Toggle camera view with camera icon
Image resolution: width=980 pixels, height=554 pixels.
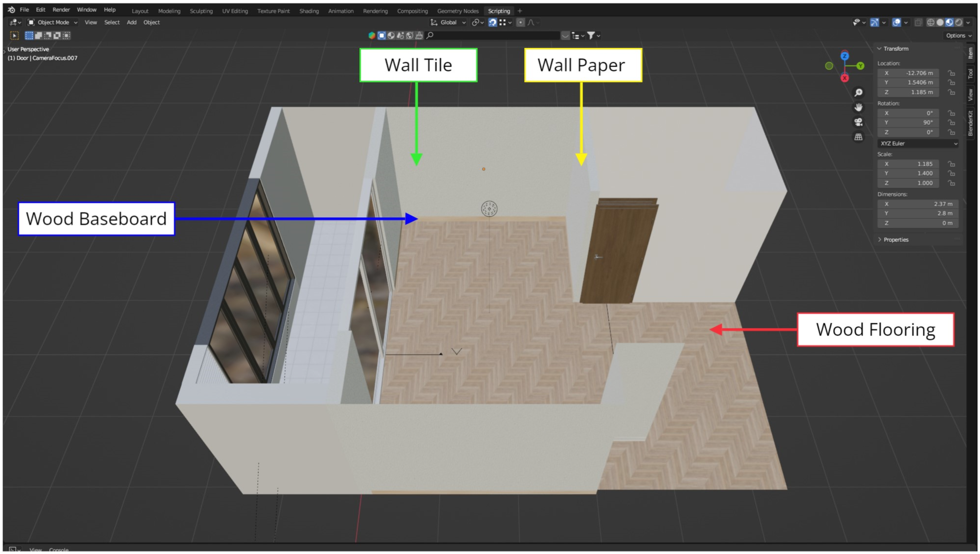(858, 122)
